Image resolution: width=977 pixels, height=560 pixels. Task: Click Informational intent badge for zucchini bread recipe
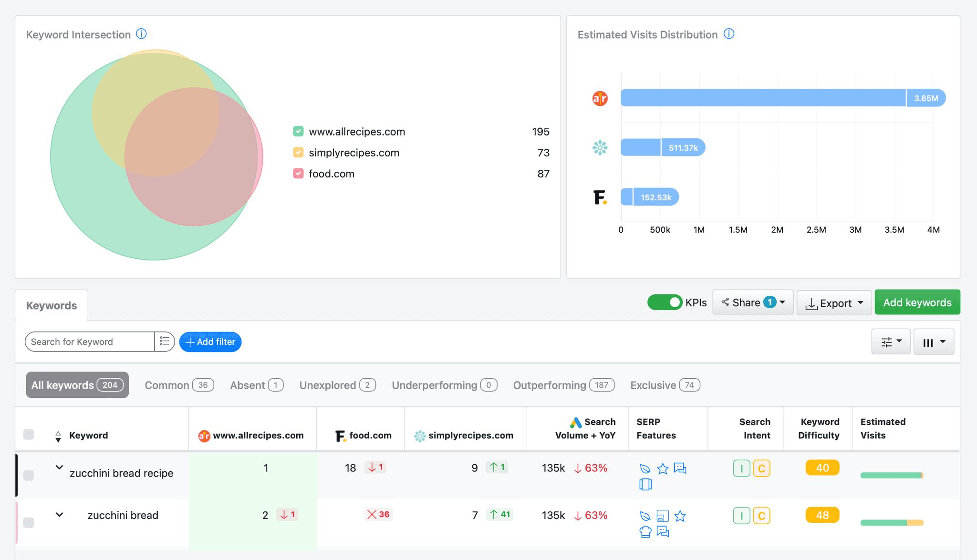point(741,468)
